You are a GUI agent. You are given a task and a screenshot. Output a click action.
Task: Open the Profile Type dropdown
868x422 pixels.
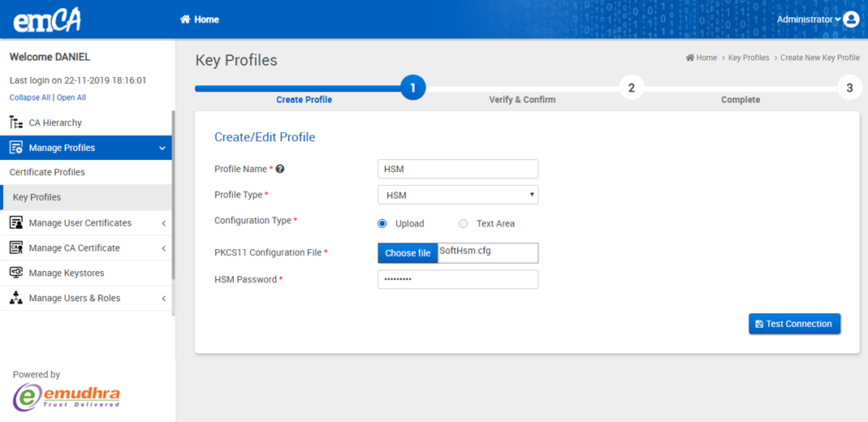coord(458,196)
